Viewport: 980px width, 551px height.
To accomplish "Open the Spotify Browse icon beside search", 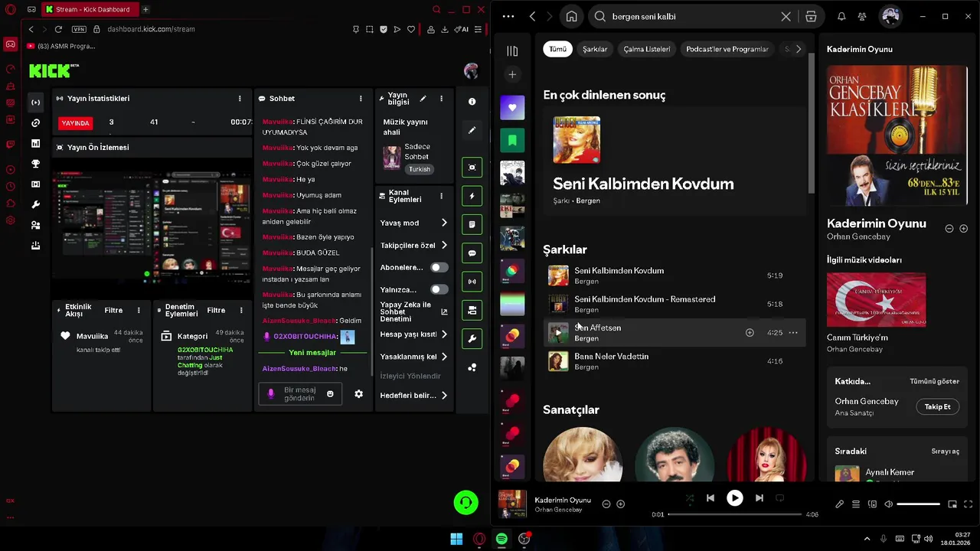I will 811,16.
